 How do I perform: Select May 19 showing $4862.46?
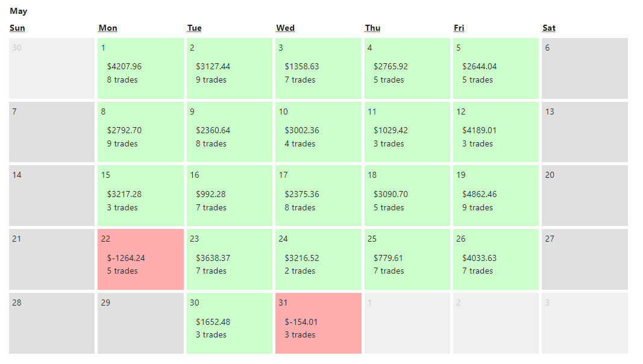pos(495,195)
